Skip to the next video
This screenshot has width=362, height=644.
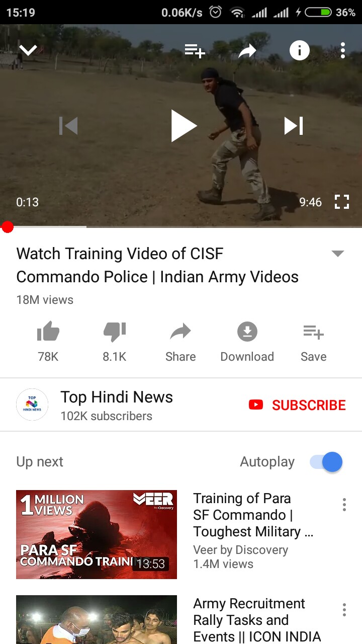294,126
